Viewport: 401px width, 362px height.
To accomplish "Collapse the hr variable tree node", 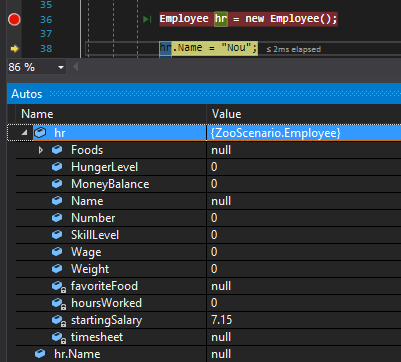I will (x=24, y=133).
